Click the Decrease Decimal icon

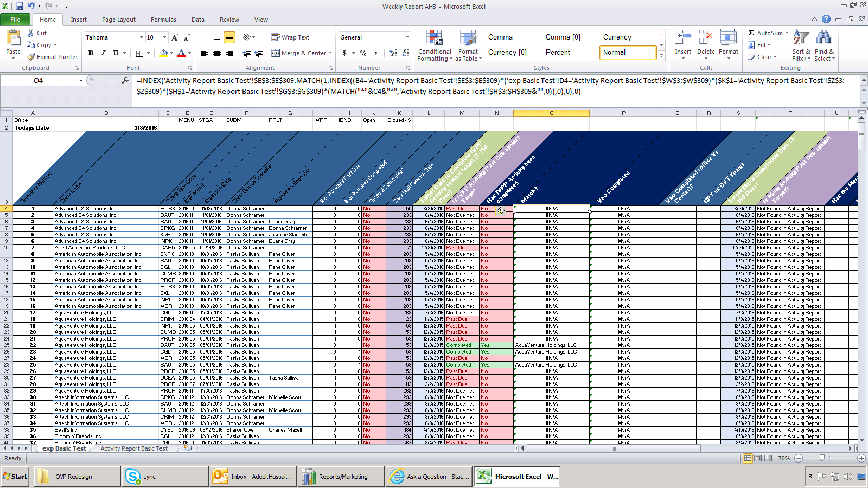click(x=406, y=53)
